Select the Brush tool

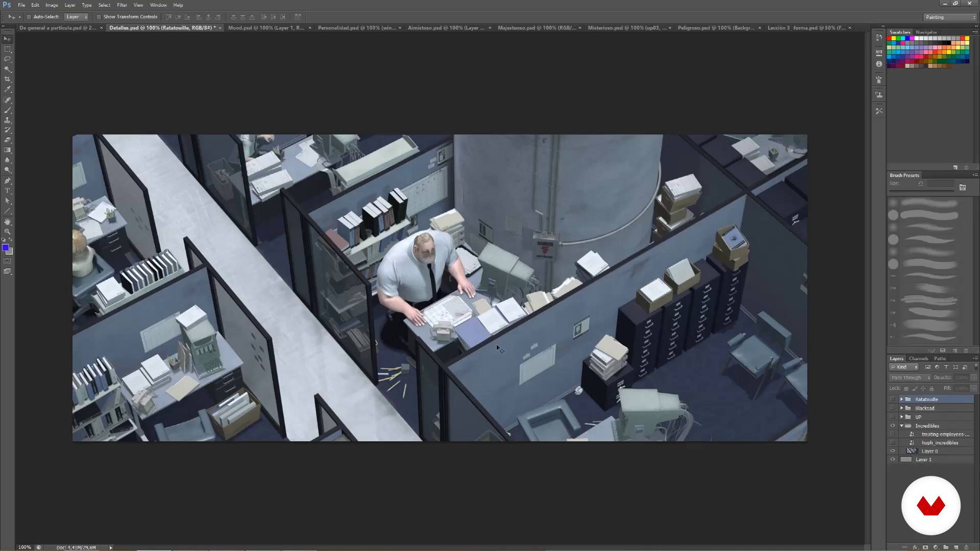coord(8,110)
